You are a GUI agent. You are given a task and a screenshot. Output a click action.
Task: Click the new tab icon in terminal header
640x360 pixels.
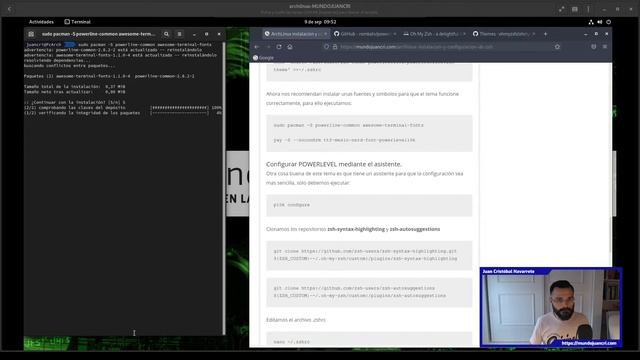click(x=31, y=34)
